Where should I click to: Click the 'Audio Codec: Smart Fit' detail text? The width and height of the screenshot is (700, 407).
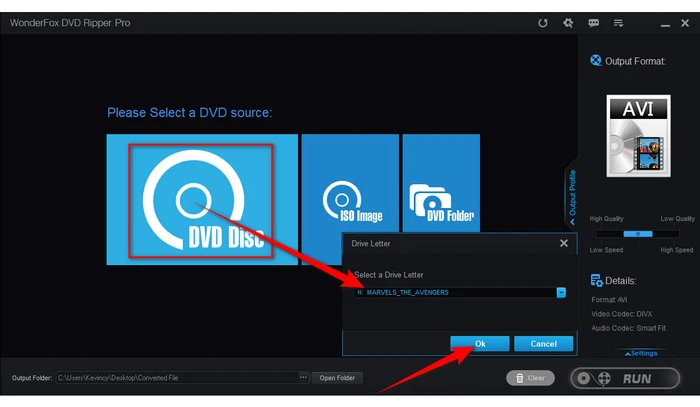click(628, 328)
